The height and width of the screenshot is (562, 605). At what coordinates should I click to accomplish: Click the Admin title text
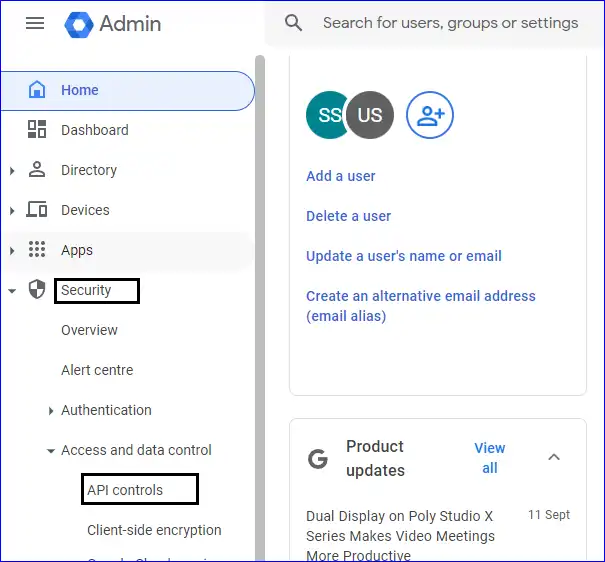130,24
